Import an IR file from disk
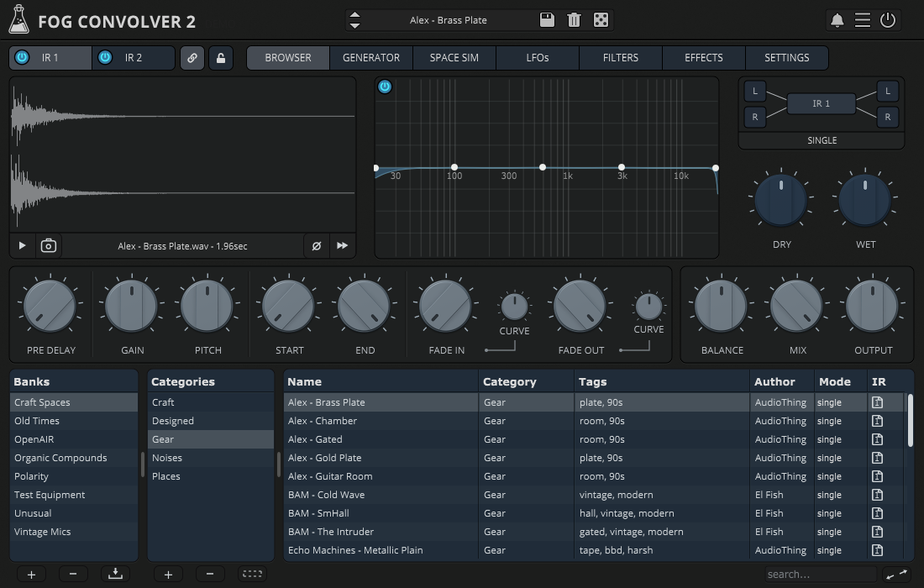The width and height of the screenshot is (924, 588). click(115, 574)
